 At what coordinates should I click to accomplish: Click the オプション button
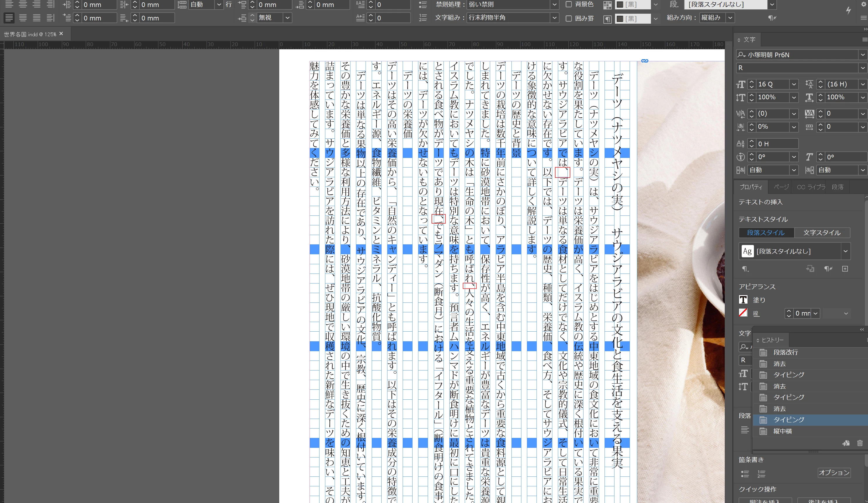(x=834, y=472)
